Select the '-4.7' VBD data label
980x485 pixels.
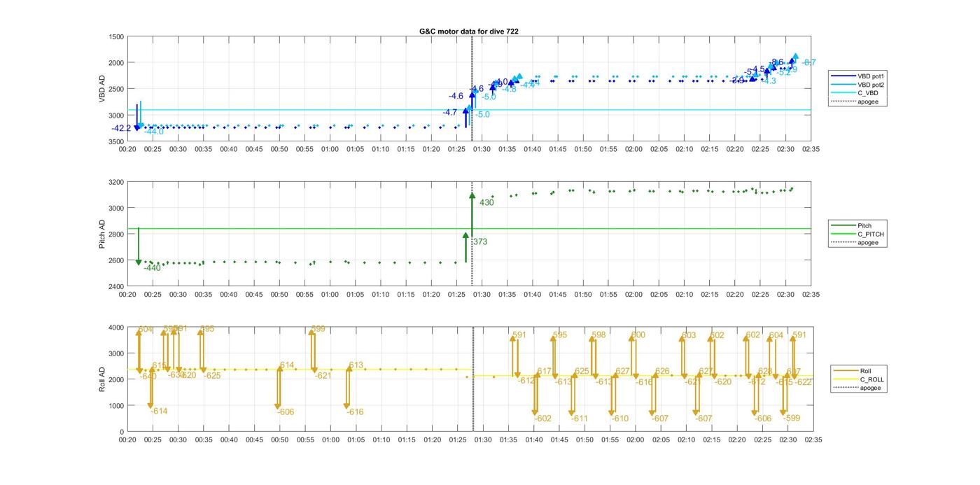point(449,112)
